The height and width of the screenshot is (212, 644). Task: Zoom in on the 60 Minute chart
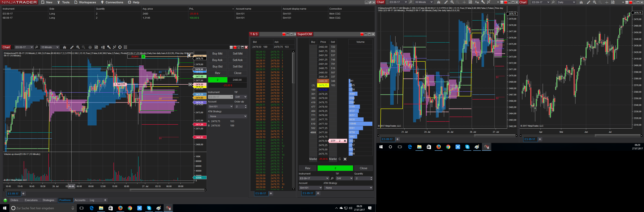coord(452,2)
